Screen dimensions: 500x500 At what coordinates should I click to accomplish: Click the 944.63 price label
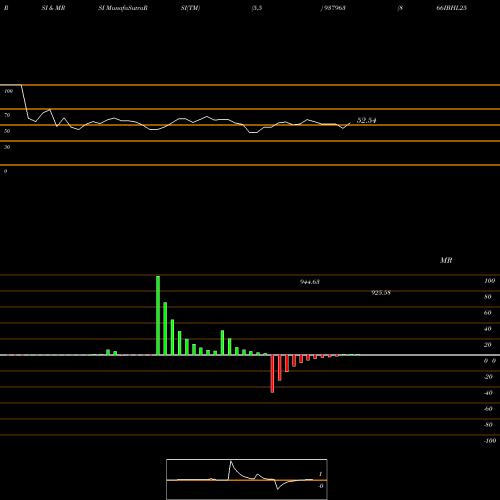pyautogui.click(x=310, y=282)
